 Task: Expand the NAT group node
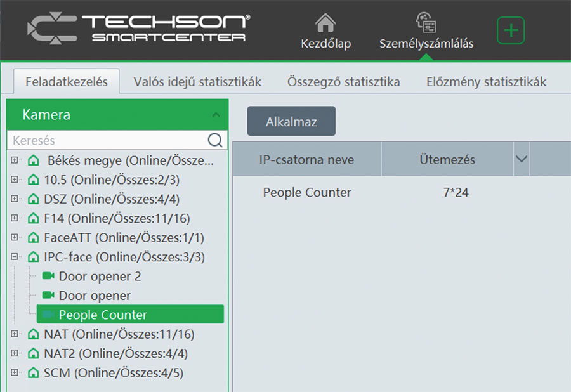pyautogui.click(x=15, y=334)
